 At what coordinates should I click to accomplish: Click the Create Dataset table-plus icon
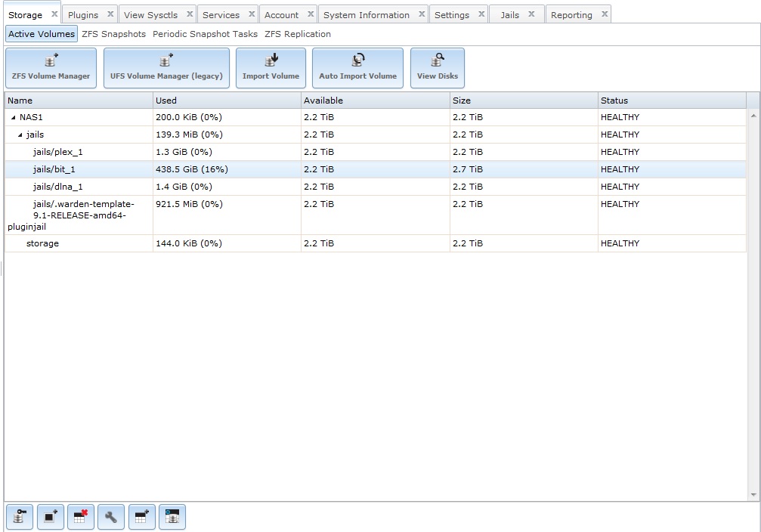pos(141,518)
